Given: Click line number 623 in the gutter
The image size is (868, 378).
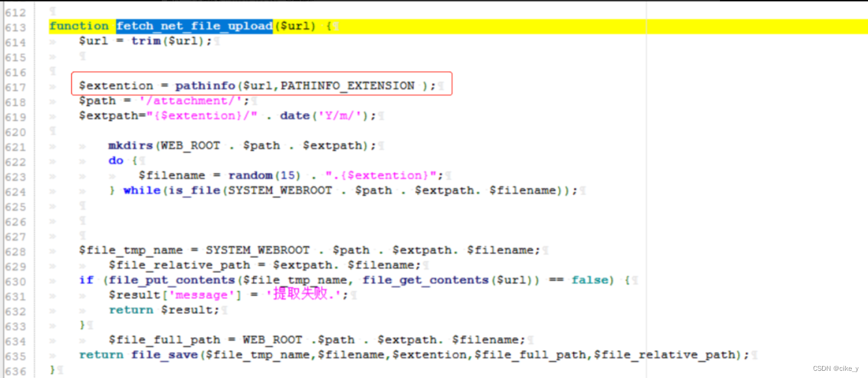Looking at the screenshot, I should pyautogui.click(x=16, y=177).
